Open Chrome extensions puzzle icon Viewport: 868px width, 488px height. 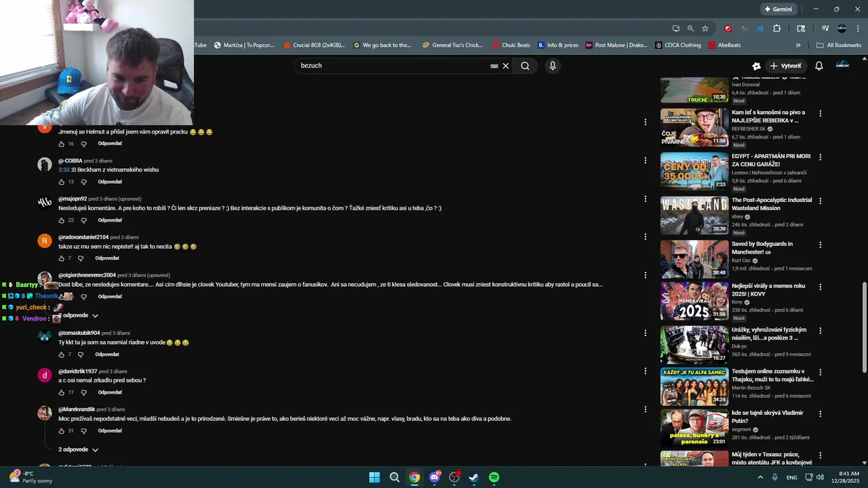click(x=776, y=28)
